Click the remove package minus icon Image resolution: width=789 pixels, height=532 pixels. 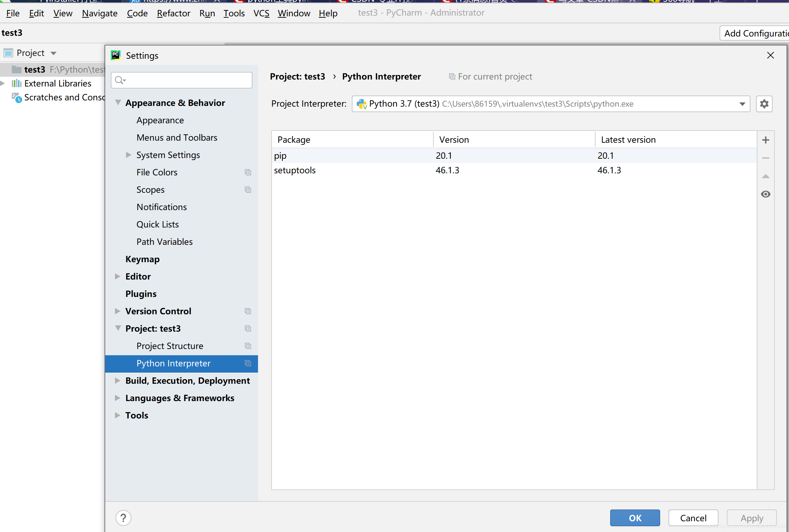(x=766, y=157)
